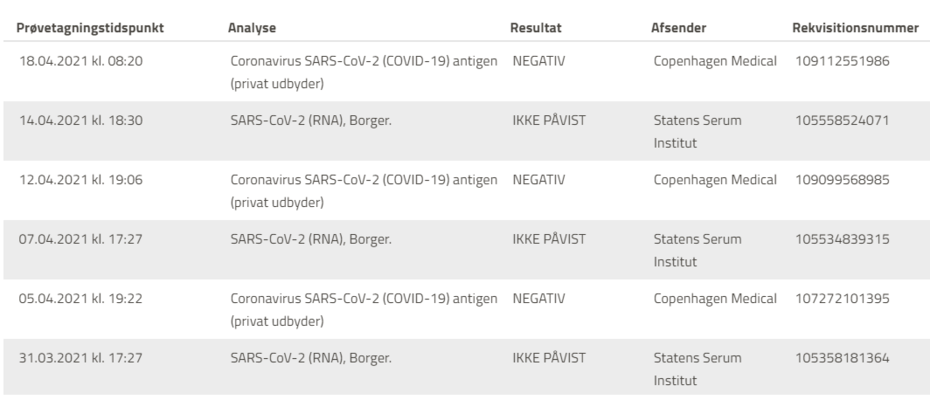Viewport: 930px width, 400px height.
Task: Click requisition number 109099568985
Action: [842, 181]
